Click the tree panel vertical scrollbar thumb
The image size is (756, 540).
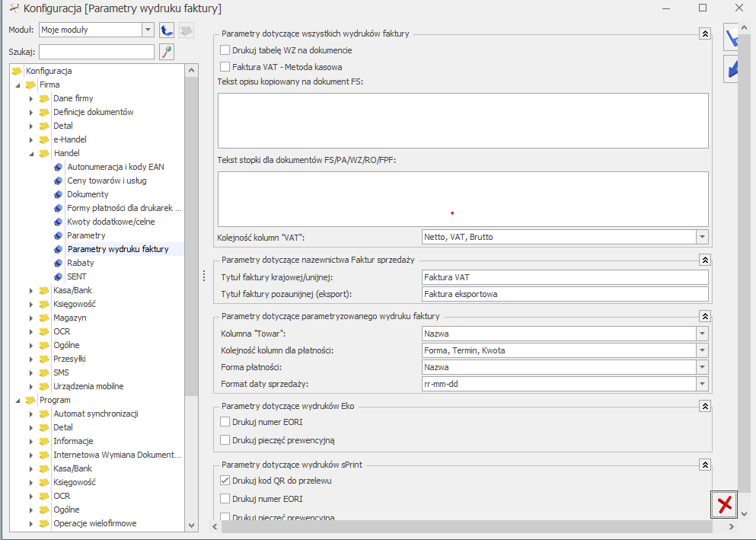point(191,236)
